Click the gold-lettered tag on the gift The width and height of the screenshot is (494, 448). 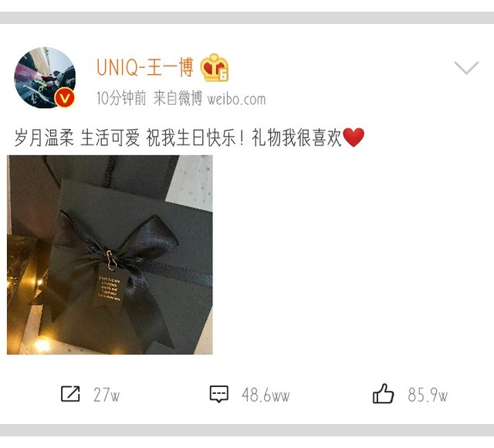coord(109,286)
